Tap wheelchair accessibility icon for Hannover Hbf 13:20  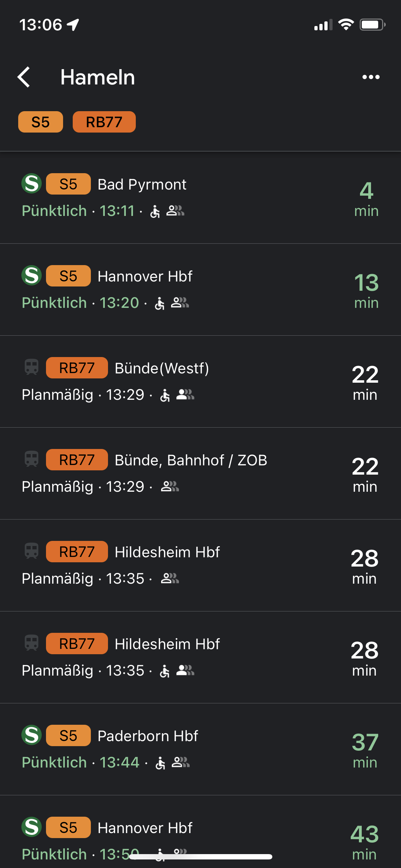pos(160,303)
